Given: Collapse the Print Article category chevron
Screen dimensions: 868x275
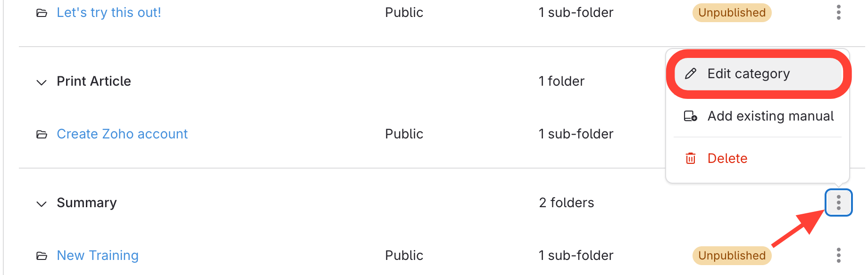Looking at the screenshot, I should click(42, 82).
